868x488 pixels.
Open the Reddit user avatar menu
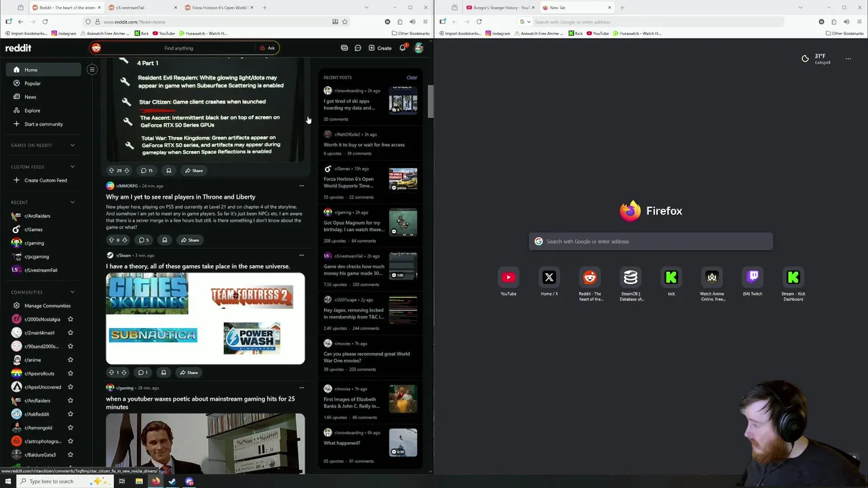(x=419, y=48)
